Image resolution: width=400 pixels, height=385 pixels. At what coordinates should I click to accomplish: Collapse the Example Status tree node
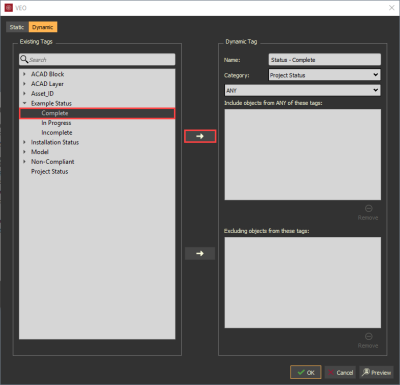click(x=24, y=103)
